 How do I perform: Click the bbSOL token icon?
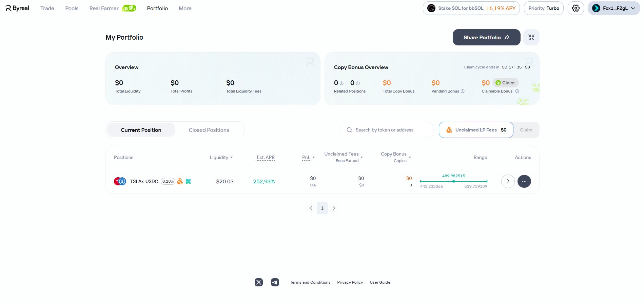point(431,8)
